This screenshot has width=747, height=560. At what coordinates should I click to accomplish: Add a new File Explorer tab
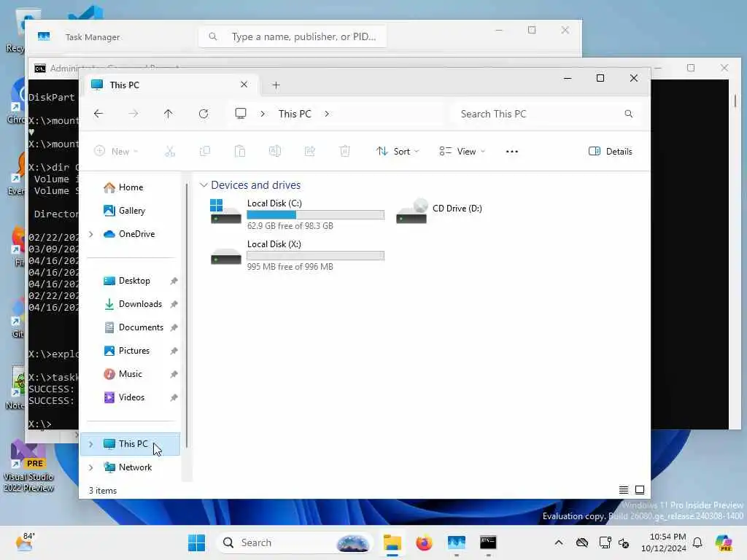[276, 85]
